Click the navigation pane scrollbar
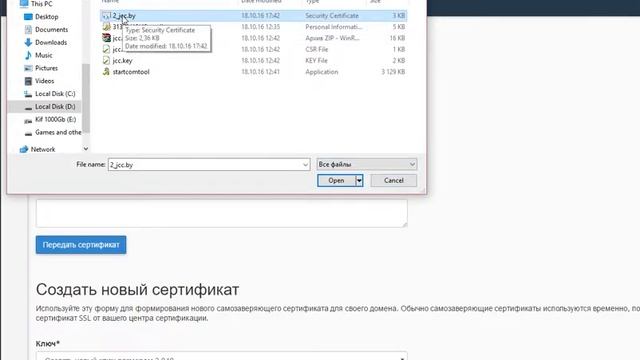Screen dimensions: 640x360 [x=86, y=98]
